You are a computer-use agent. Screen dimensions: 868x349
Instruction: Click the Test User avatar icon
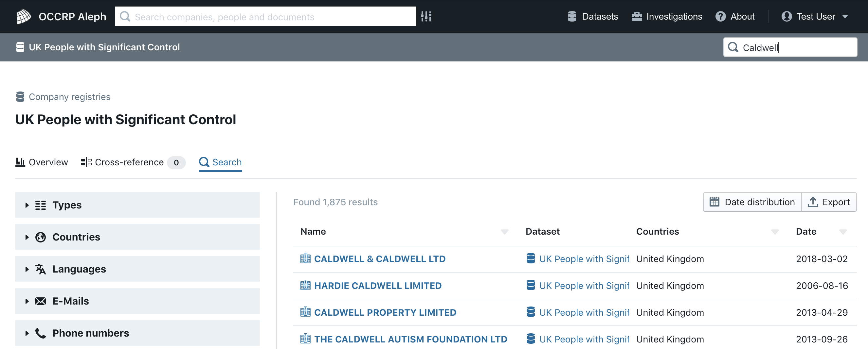(x=787, y=16)
